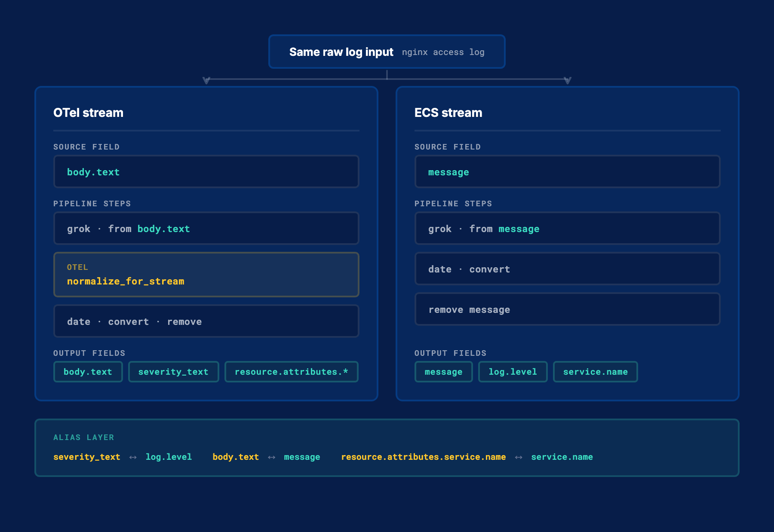Select the body.text output field chip
The width and height of the screenshot is (774, 532).
pos(88,372)
